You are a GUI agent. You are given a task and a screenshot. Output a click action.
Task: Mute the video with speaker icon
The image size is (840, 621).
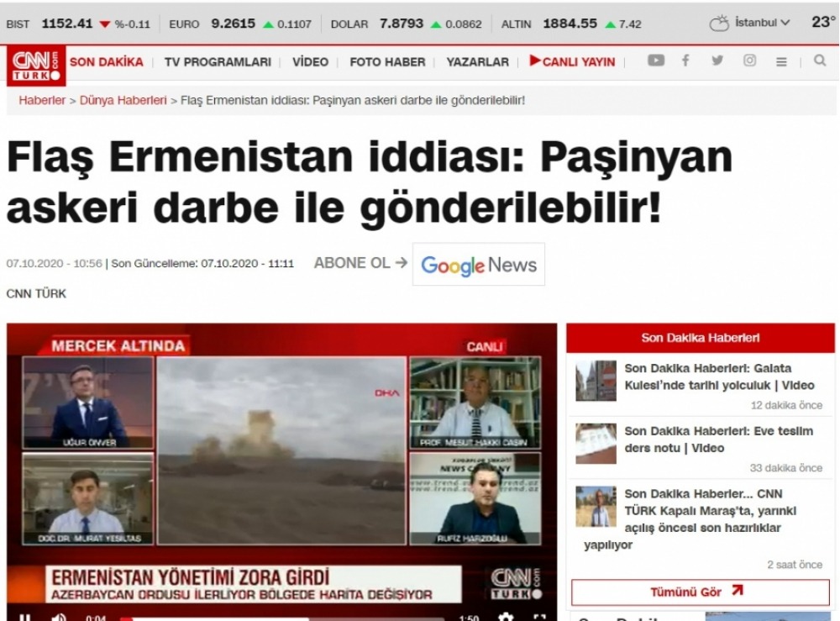[59, 618]
